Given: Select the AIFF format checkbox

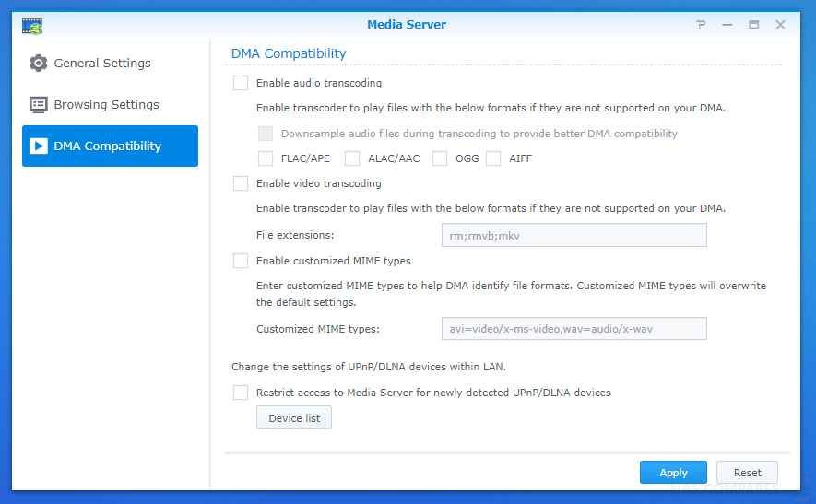Looking at the screenshot, I should point(493,158).
